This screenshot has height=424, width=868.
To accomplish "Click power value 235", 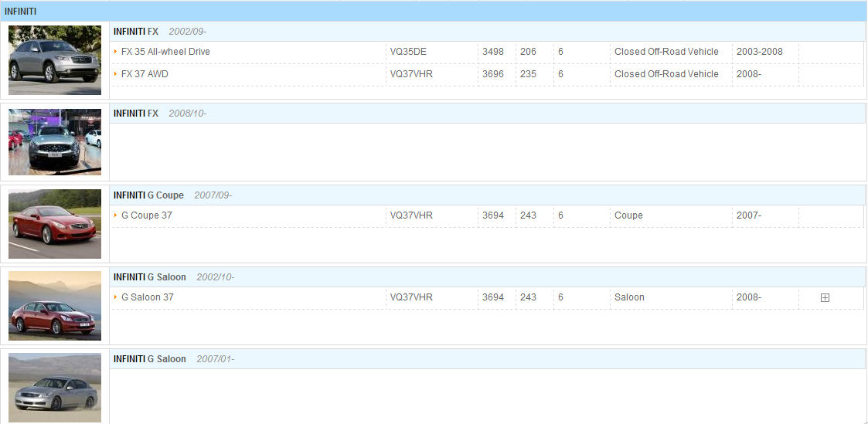I will click(528, 73).
